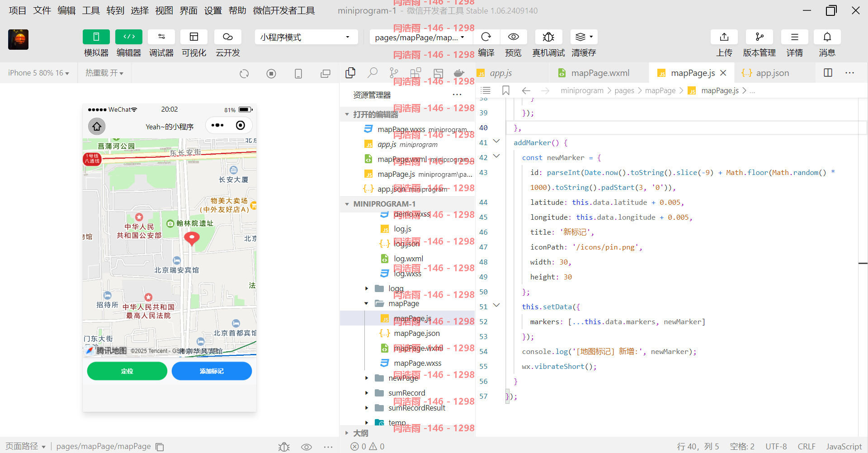The width and height of the screenshot is (868, 453).
Task: Open the 工具 menu
Action: pos(91,10)
